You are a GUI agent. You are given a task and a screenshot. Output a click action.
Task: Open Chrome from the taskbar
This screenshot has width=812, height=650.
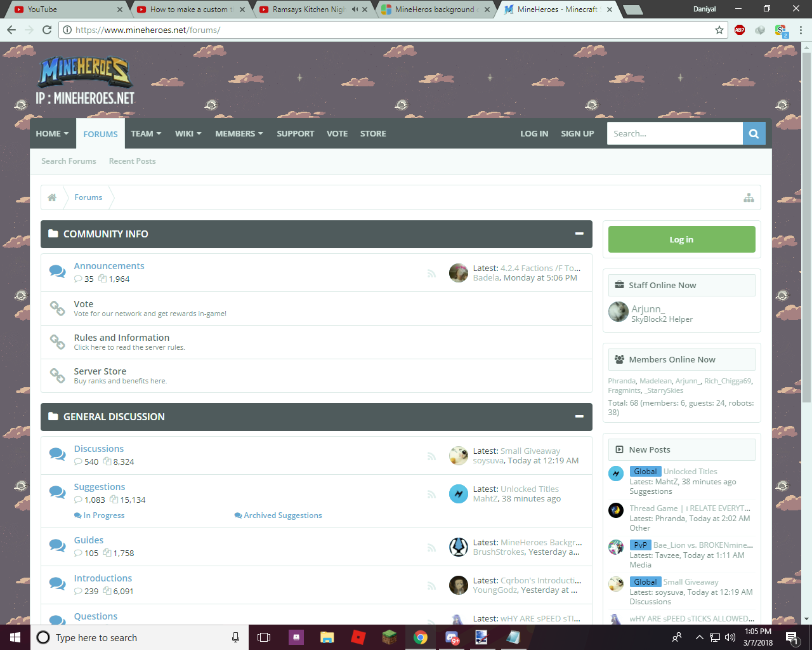pos(421,637)
